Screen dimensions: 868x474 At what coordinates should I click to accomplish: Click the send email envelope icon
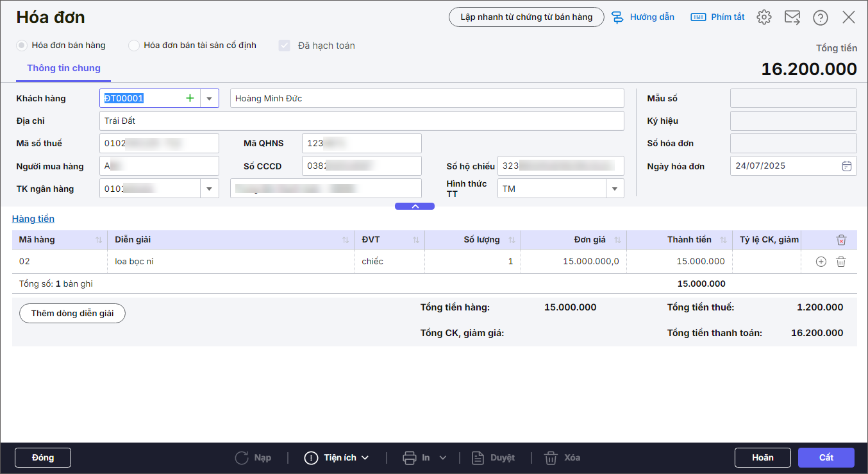[792, 17]
